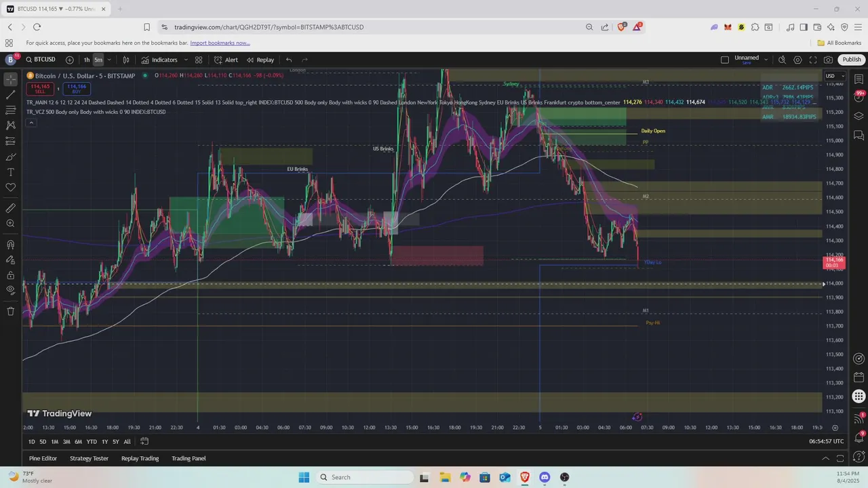Click the red SELL price button

(40, 88)
